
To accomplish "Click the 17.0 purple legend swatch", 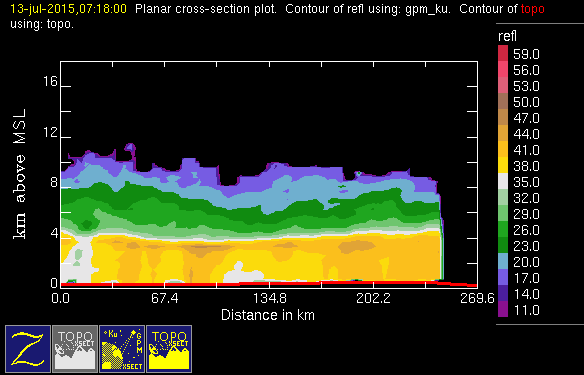I will pyautogui.click(x=503, y=277).
